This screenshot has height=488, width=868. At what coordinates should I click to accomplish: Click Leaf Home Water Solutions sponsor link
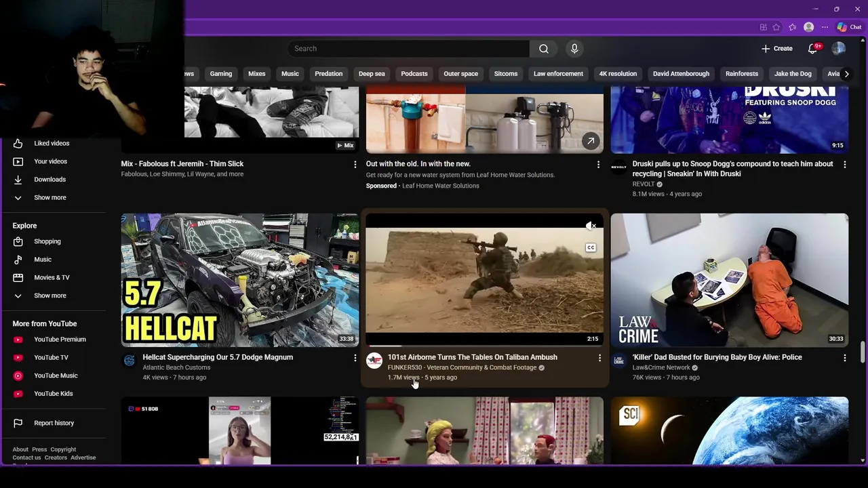440,186
